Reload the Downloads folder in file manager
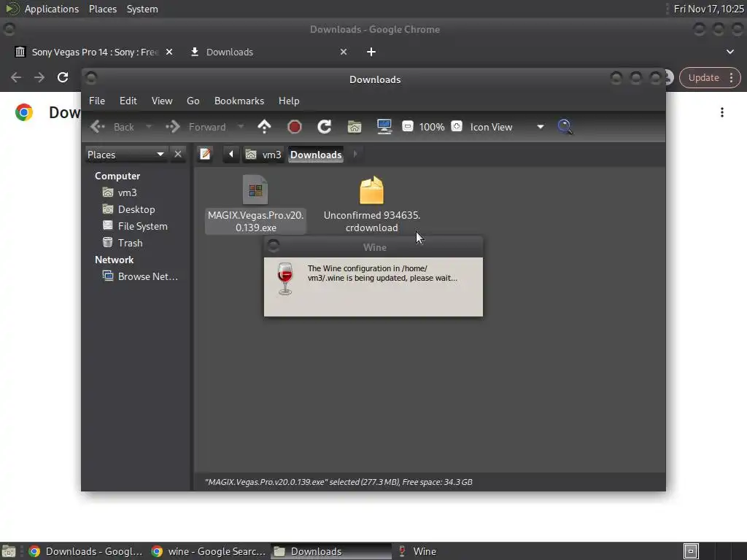The width and height of the screenshot is (747, 560). point(325,127)
